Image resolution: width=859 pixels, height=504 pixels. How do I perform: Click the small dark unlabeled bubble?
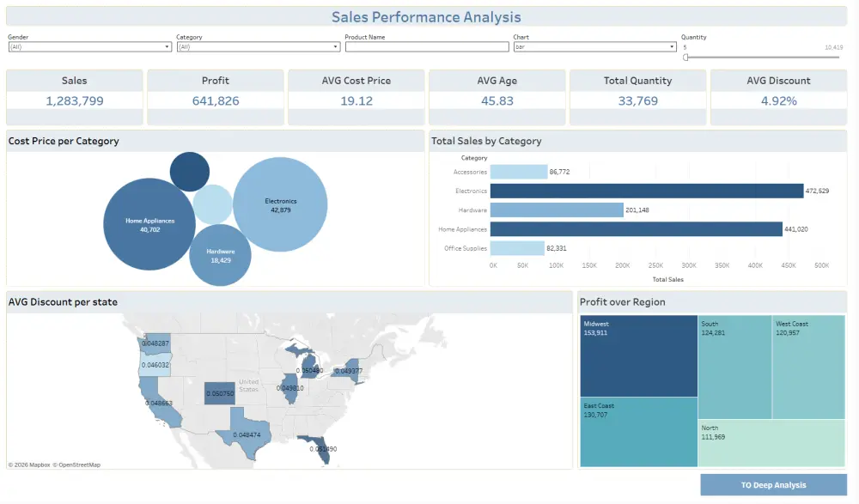click(x=190, y=172)
